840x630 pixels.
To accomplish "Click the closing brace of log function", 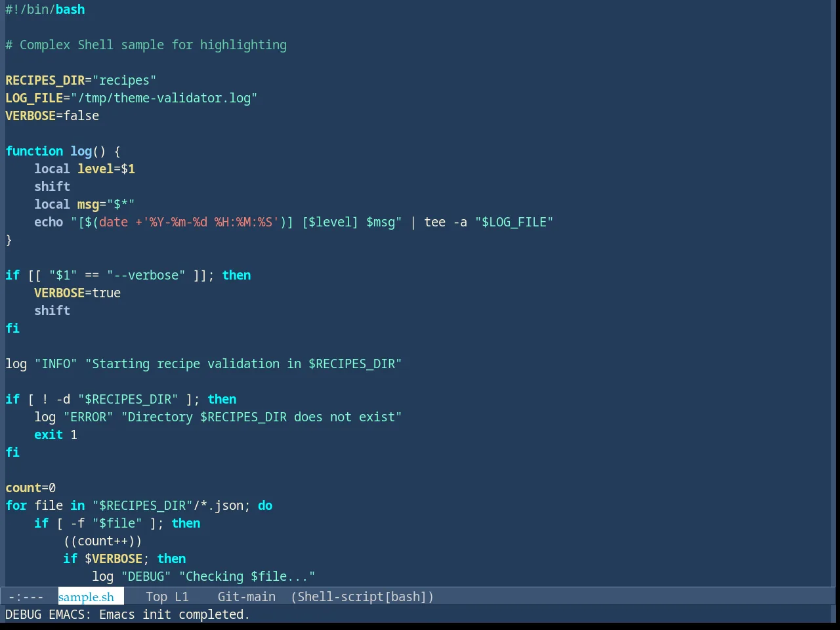I will point(9,240).
